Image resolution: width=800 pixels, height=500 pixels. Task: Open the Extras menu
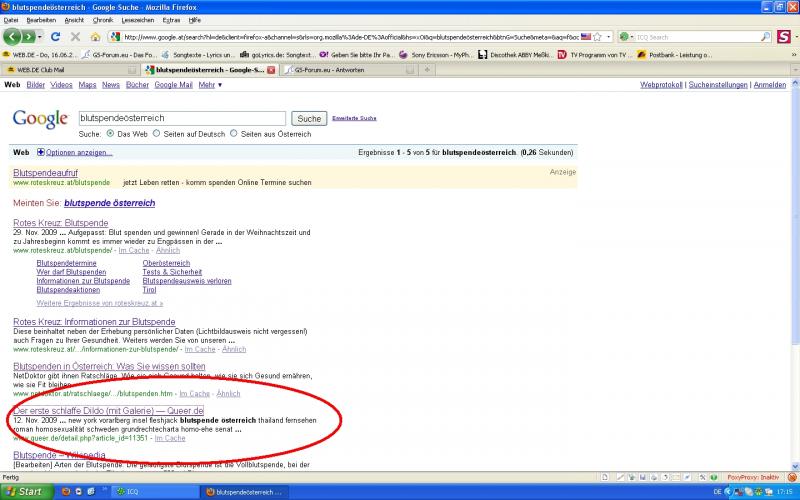coord(171,20)
